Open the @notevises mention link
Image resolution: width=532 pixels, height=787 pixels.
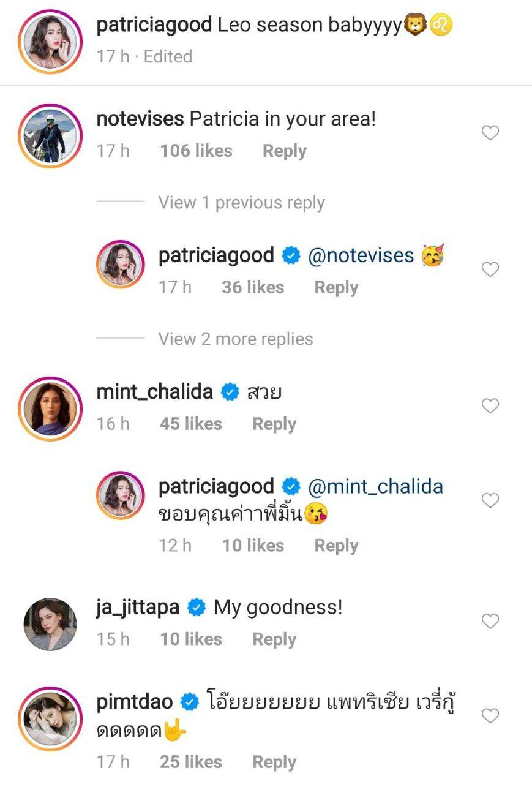(x=361, y=255)
